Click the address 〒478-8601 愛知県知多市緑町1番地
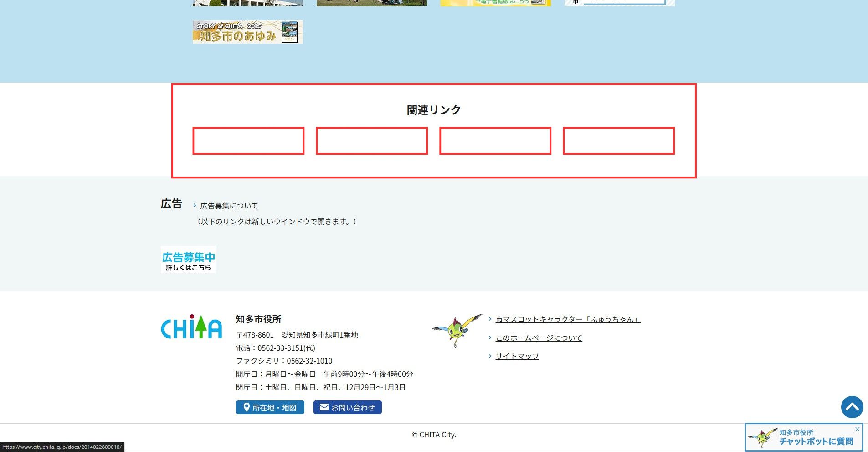This screenshot has height=452, width=868. tap(297, 335)
